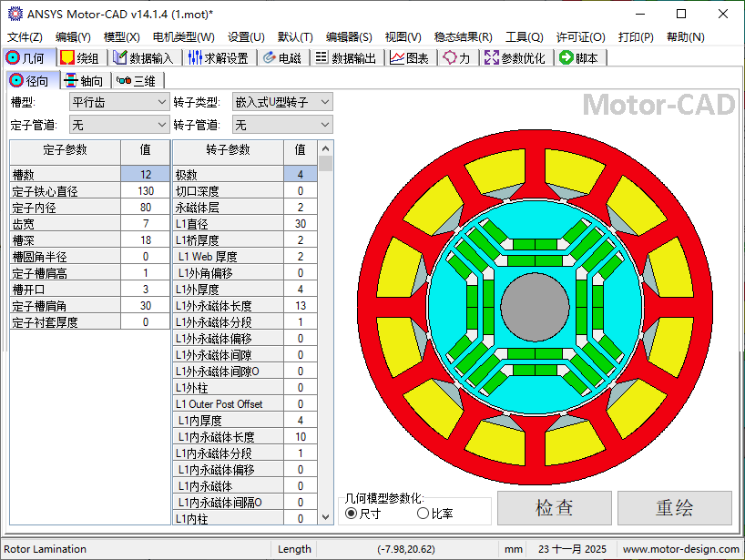Open the 转子管道 rotor duct dropdown
The height and width of the screenshot is (560, 745).
282,125
